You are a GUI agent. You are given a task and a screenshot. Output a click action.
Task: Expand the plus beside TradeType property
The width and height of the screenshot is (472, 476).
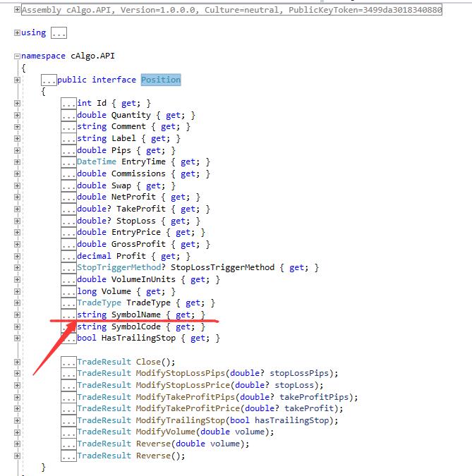[18, 303]
